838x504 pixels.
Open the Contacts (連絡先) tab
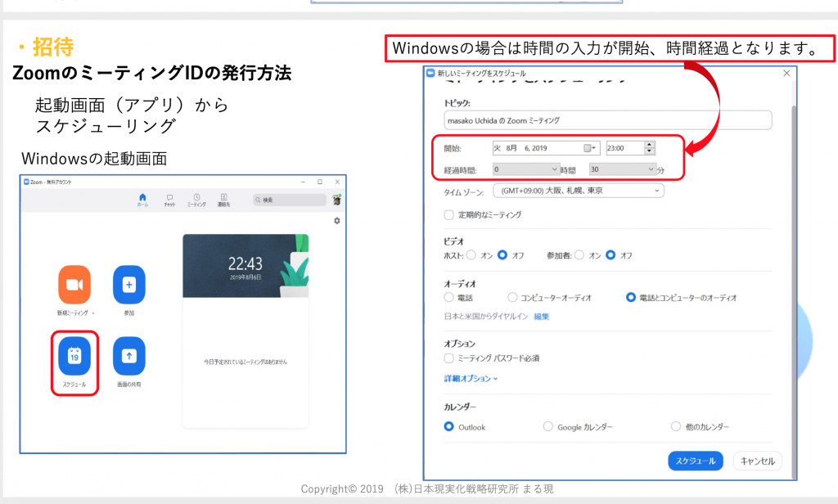224,200
